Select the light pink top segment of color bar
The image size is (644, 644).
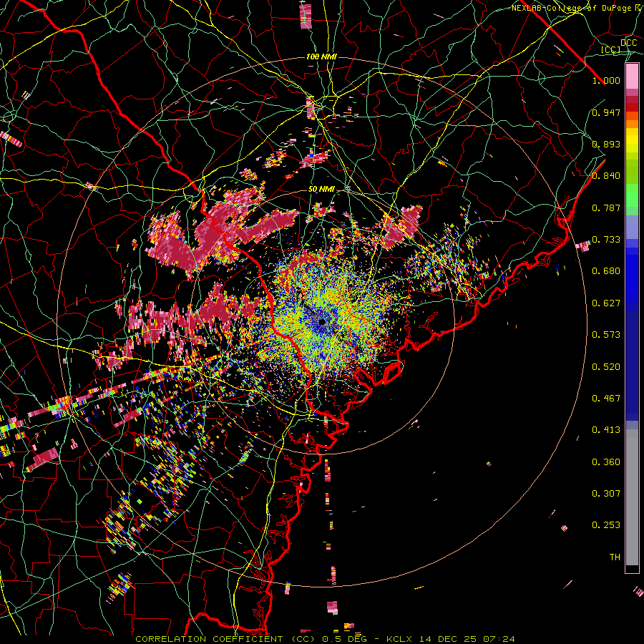[x=632, y=77]
